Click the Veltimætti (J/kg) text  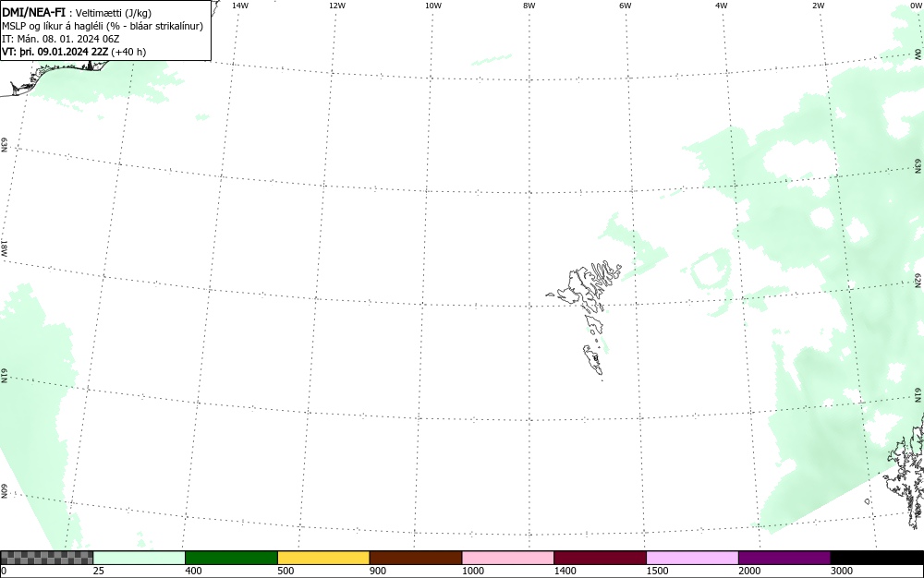[113, 13]
